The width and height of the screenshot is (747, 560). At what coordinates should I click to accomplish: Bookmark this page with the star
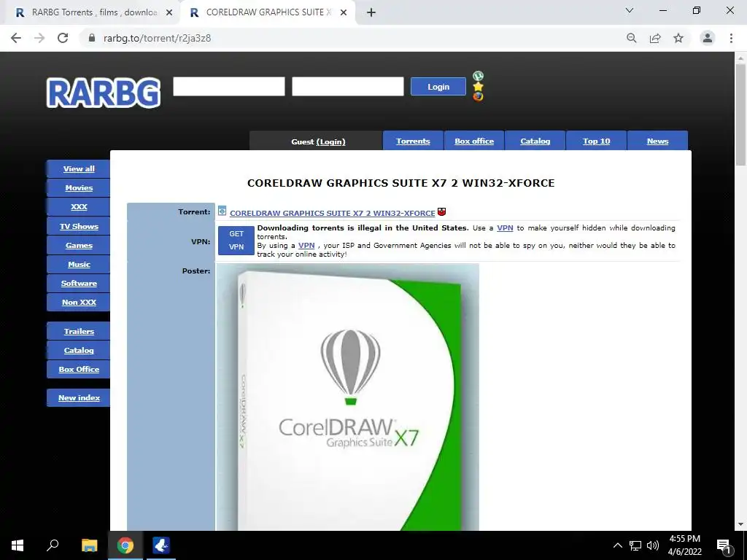[678, 38]
